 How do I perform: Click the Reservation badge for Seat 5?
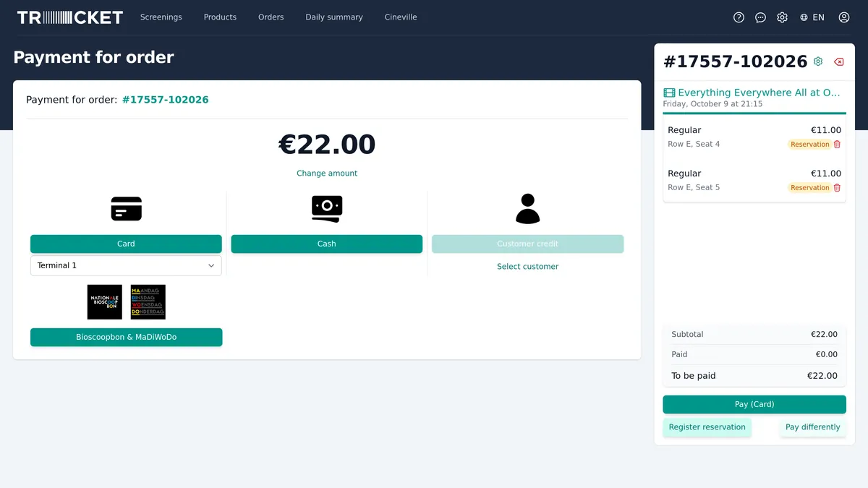(x=809, y=188)
